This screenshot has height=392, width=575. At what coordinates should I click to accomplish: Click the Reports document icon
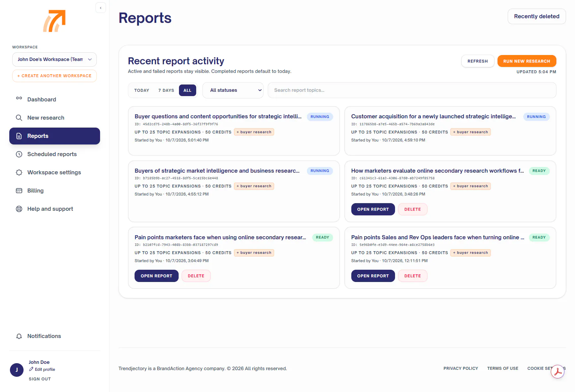(x=19, y=136)
